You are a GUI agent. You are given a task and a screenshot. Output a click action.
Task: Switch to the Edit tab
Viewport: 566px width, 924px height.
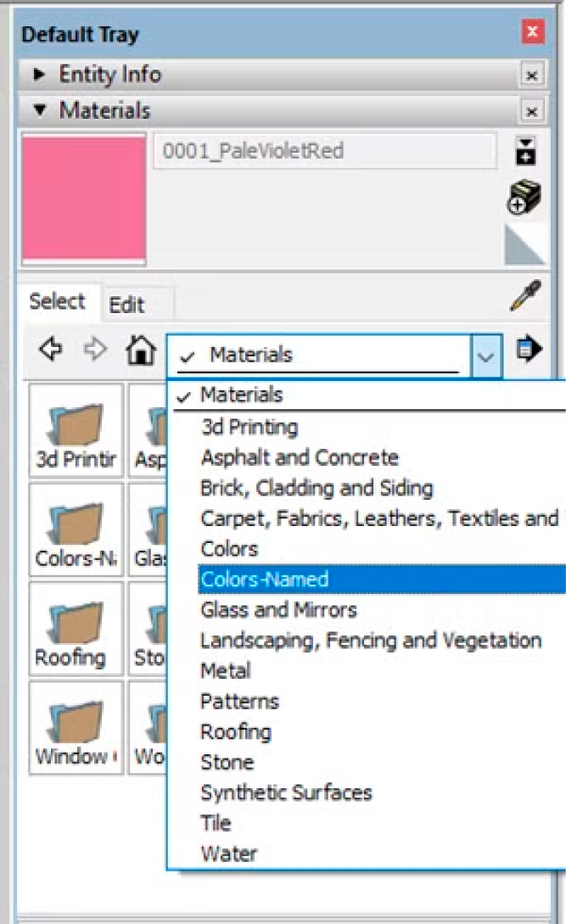tap(126, 305)
